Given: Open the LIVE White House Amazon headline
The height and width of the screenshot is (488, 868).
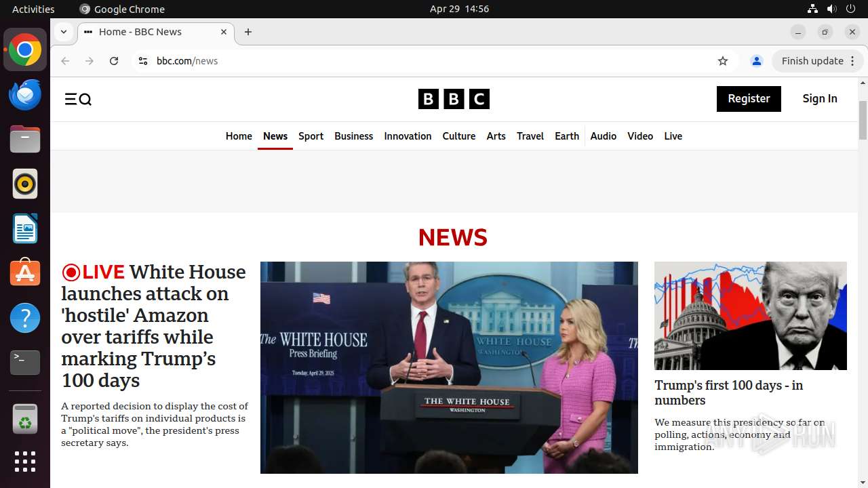Looking at the screenshot, I should 154,326.
